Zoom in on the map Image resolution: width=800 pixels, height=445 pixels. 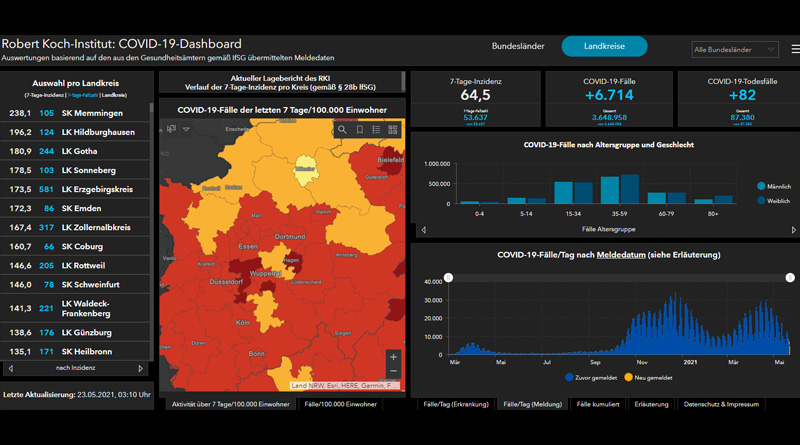(x=393, y=357)
